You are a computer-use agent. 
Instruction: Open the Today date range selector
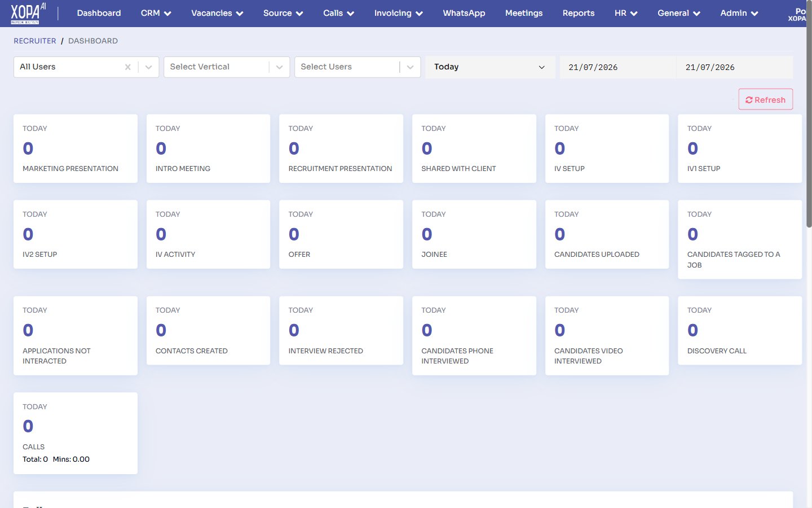[490, 67]
